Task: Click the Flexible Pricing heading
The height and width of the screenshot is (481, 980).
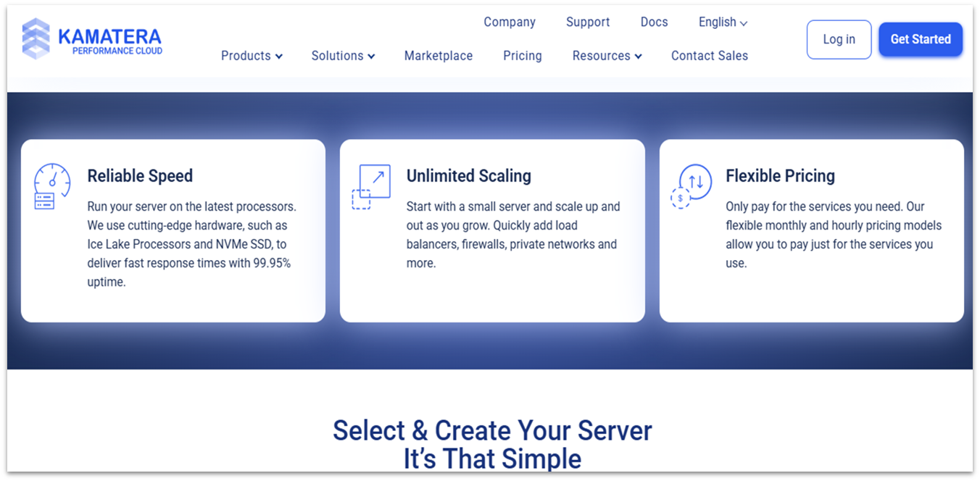Action: pos(780,176)
